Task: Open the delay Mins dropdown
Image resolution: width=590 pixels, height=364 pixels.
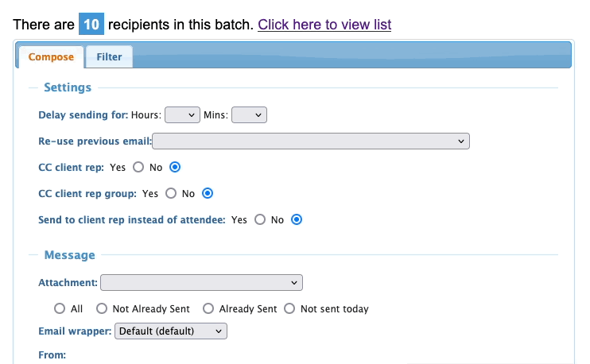Action: (249, 115)
